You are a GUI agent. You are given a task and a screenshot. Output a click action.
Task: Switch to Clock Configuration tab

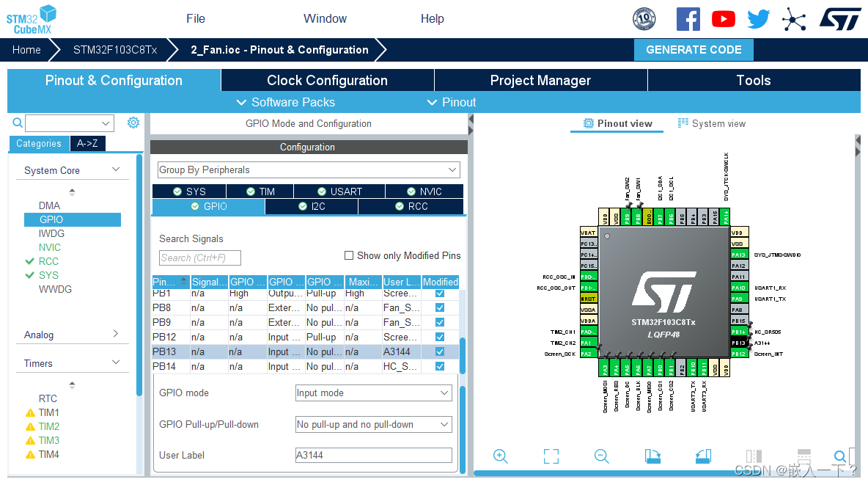(x=327, y=81)
